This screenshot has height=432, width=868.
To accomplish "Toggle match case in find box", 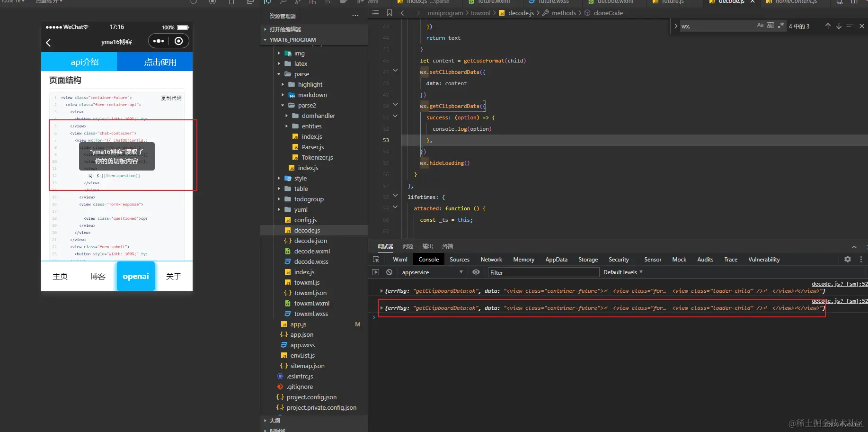I will tap(760, 26).
